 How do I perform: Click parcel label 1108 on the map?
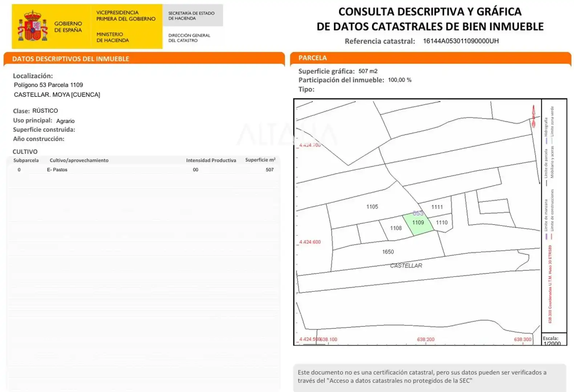[396, 228]
